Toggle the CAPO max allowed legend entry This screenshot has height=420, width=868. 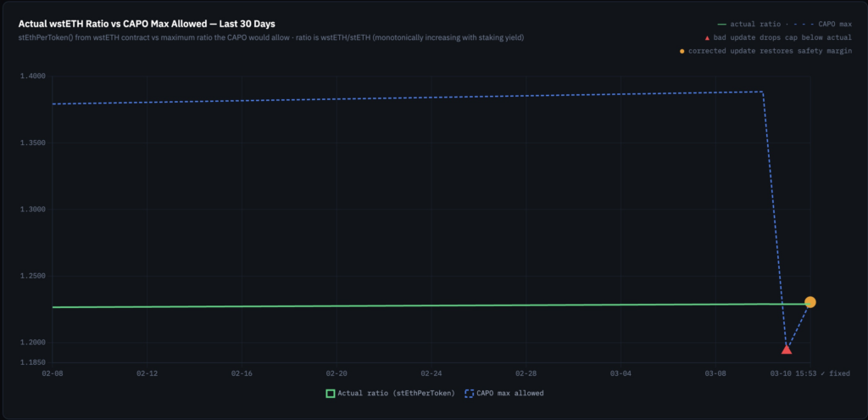pos(504,394)
